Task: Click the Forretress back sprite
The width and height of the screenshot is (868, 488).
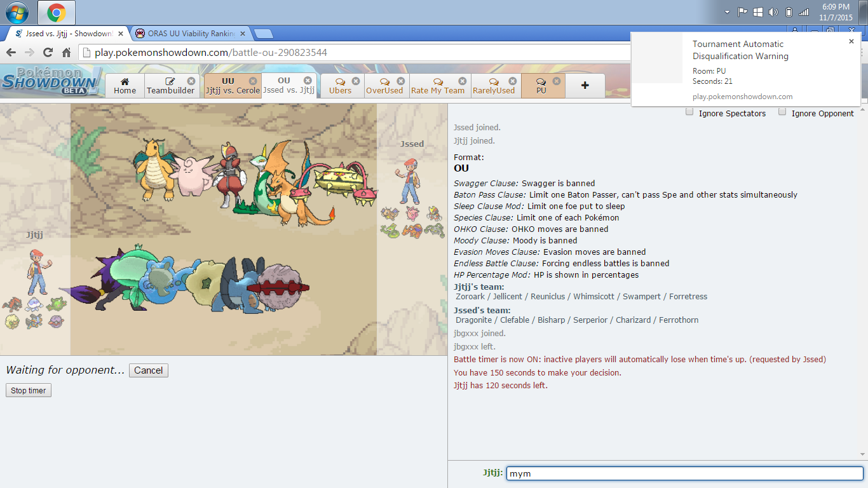Action: (x=277, y=288)
